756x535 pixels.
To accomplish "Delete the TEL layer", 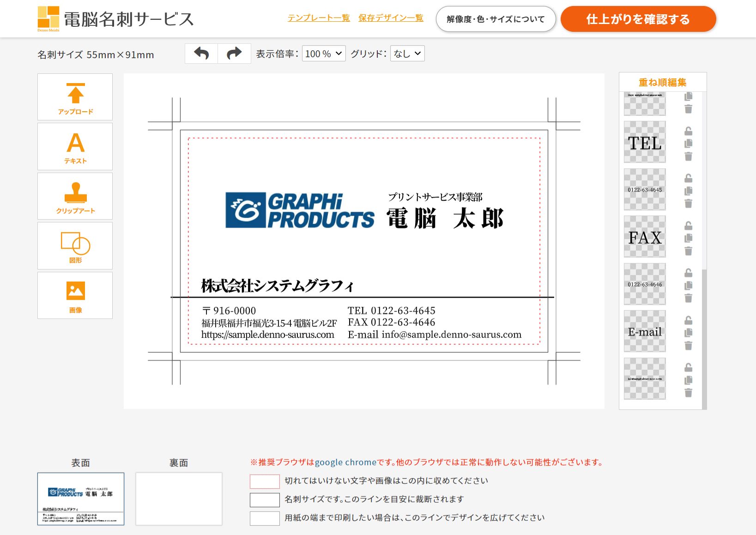I will 688,156.
